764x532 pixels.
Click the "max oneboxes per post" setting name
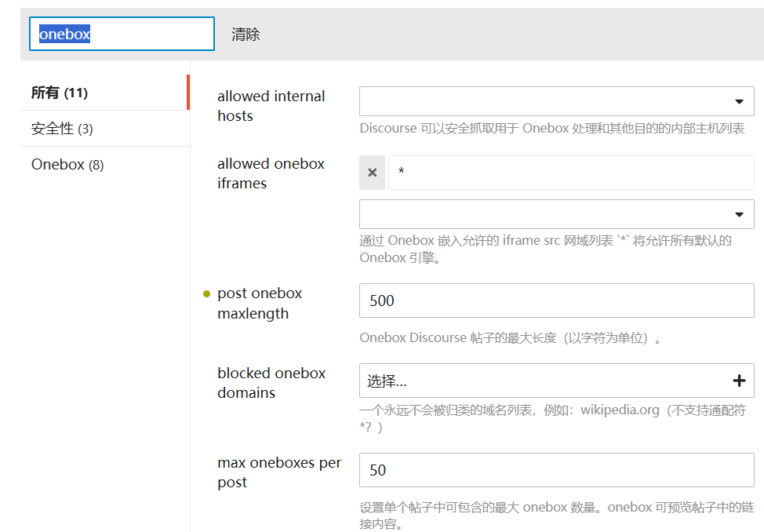[279, 472]
